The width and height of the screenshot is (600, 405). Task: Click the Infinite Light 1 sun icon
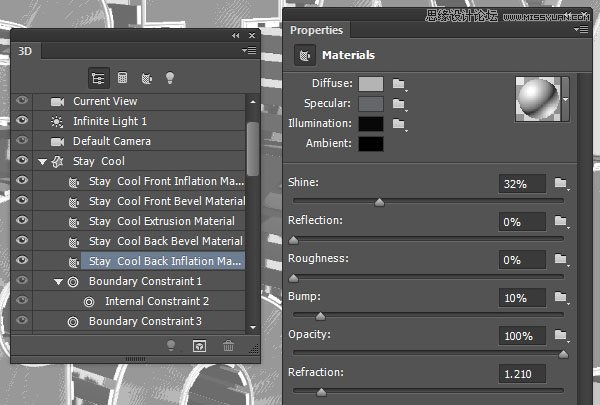[57, 122]
